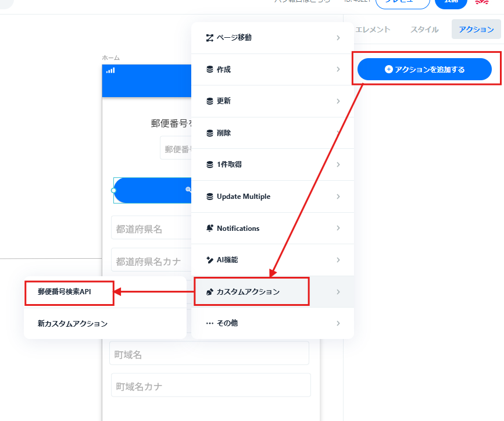Click the AI機能 sparkle icon
504x421 pixels.
tap(210, 260)
